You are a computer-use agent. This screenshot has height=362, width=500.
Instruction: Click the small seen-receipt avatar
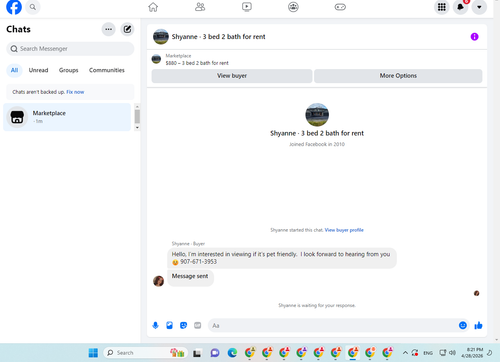click(x=477, y=293)
